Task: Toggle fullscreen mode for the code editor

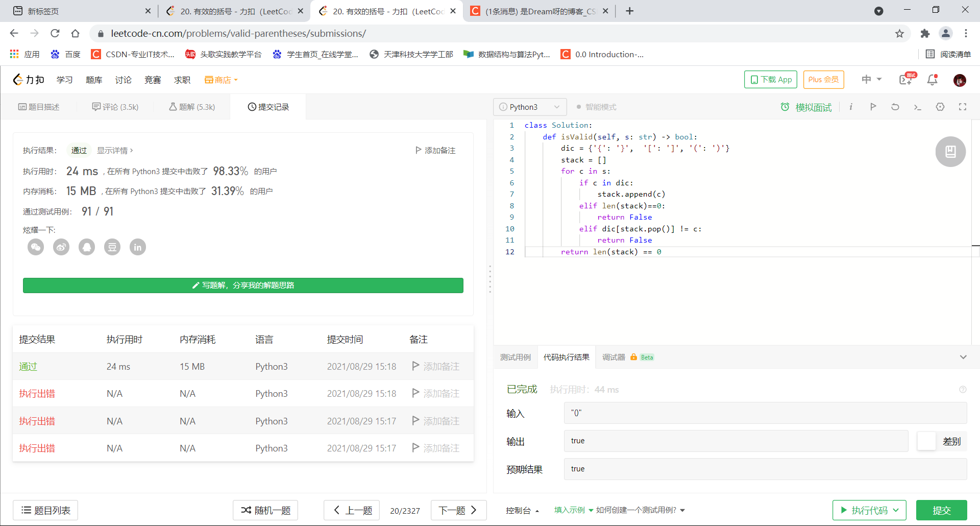Action: (963, 107)
